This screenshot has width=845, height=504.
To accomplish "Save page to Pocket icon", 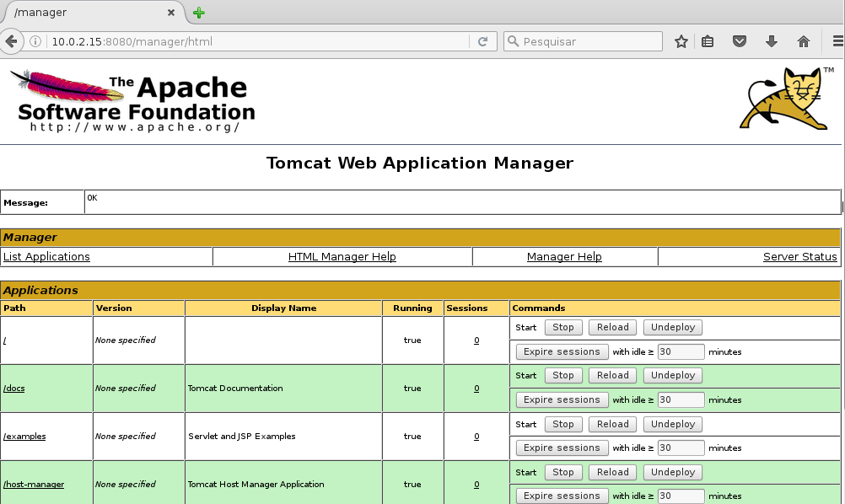I will click(x=740, y=41).
